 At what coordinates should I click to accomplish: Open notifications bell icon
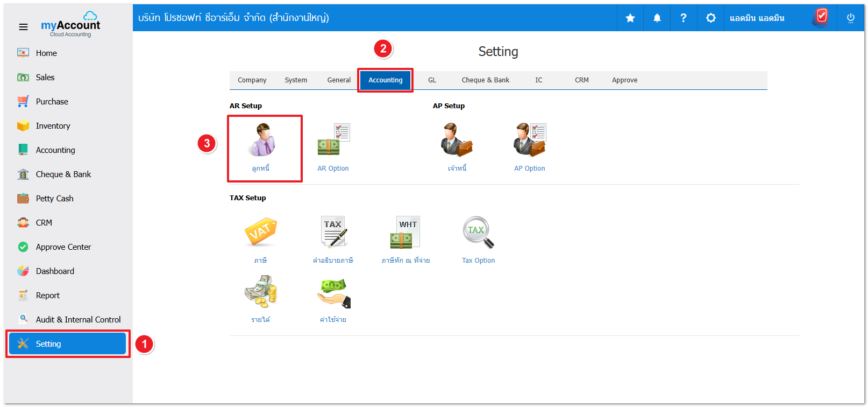(657, 18)
